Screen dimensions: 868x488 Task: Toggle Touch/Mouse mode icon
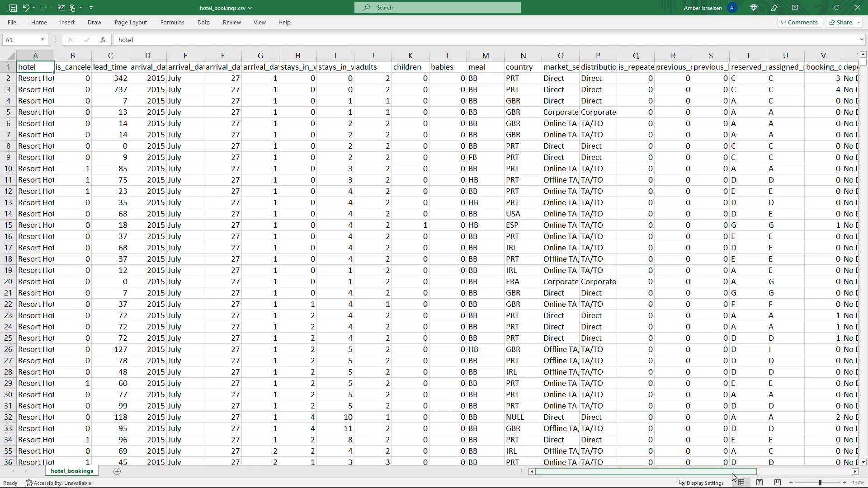pyautogui.click(x=73, y=8)
